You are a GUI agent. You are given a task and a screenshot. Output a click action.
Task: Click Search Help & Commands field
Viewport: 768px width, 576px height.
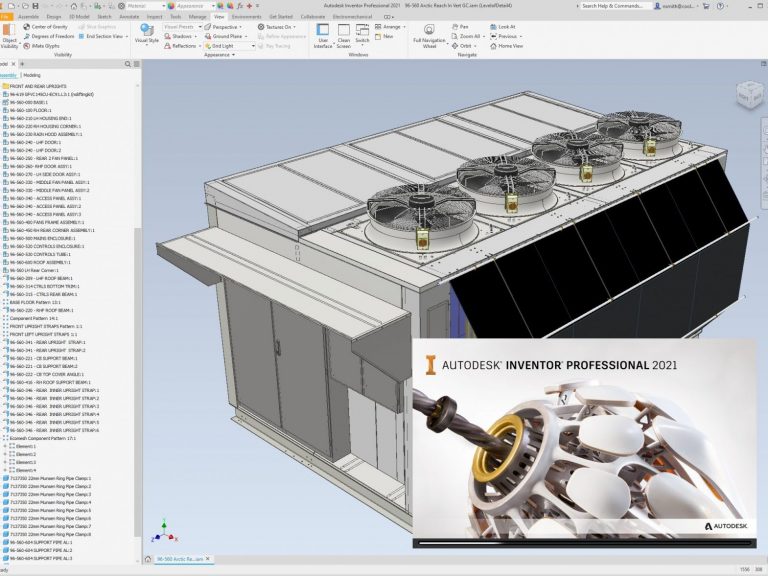[x=615, y=6]
